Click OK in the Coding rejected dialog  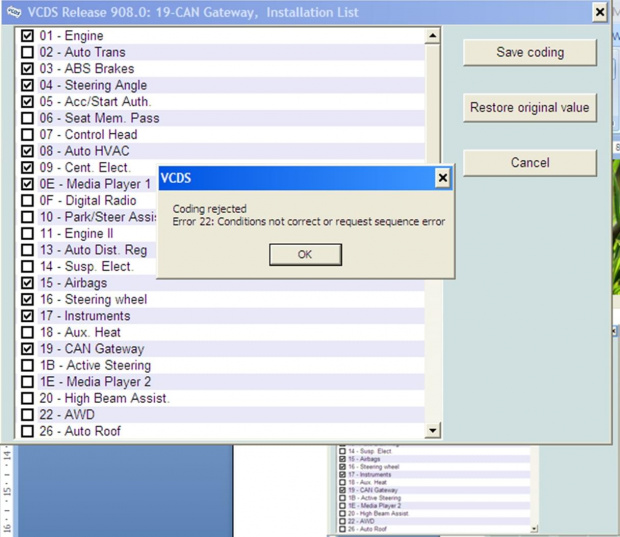tap(305, 254)
